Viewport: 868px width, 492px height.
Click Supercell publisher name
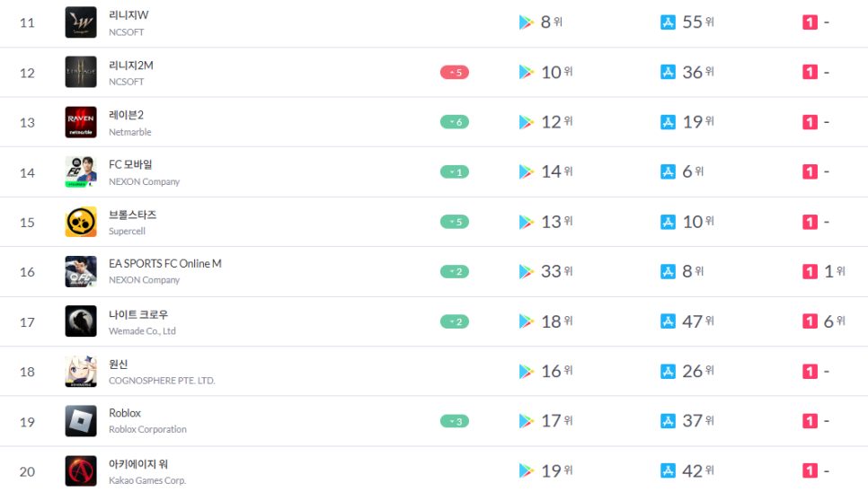pyautogui.click(x=127, y=231)
